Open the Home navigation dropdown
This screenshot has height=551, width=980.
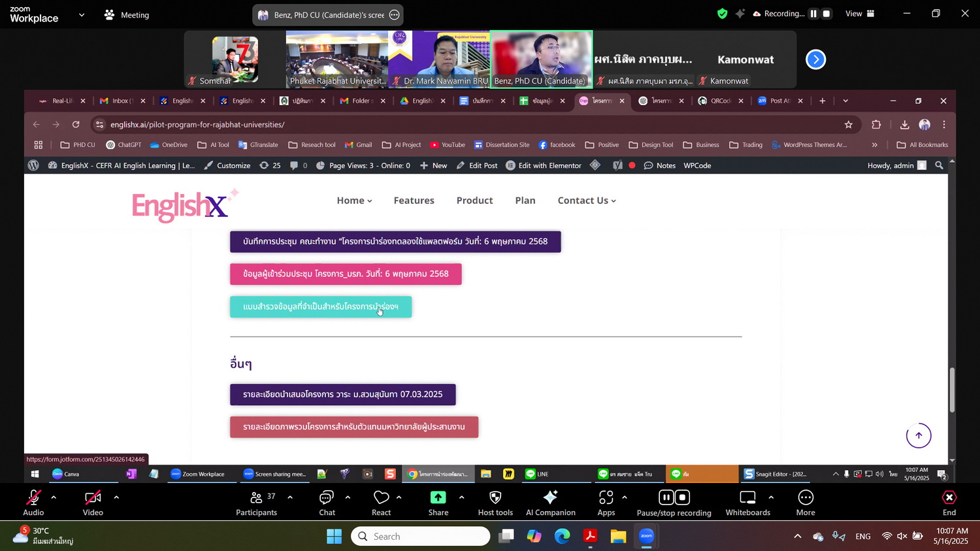tap(354, 200)
